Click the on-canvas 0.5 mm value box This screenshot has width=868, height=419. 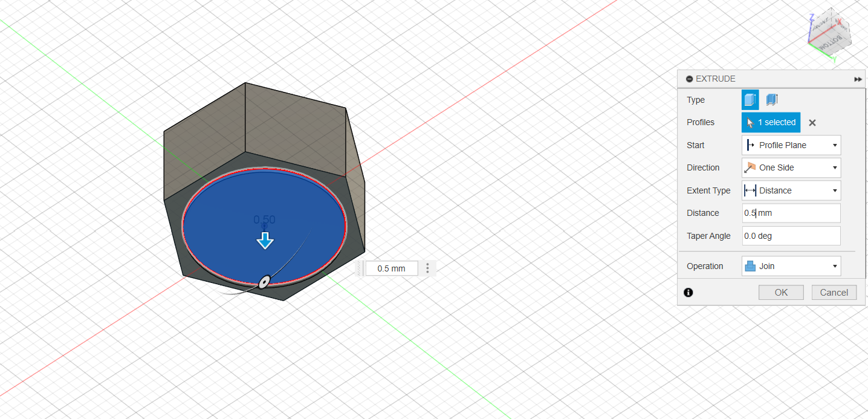pos(391,268)
